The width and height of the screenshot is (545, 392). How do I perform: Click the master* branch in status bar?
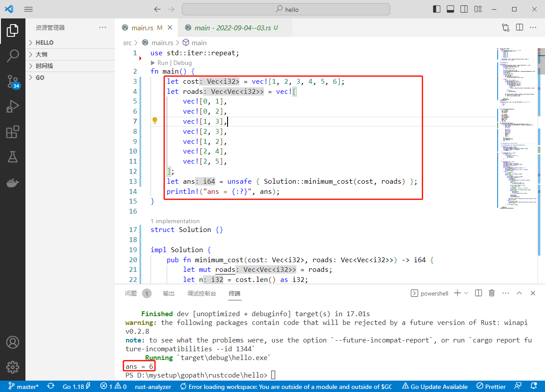24,386
